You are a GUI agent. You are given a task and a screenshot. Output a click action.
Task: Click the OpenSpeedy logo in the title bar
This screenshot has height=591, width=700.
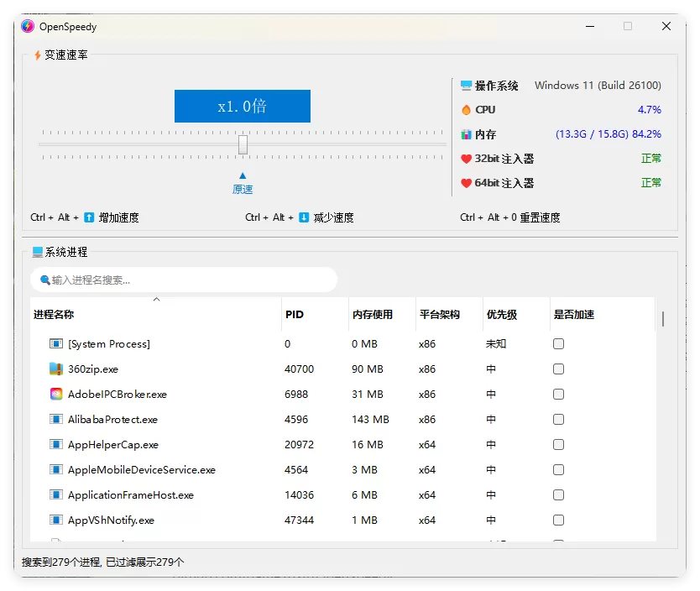point(27,26)
